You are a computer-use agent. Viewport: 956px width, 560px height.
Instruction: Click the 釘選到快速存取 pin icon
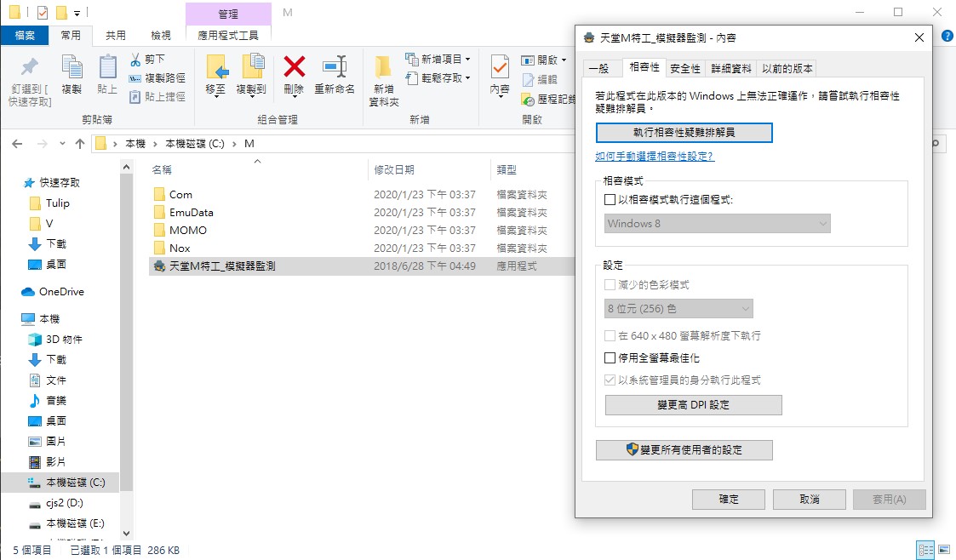30,67
